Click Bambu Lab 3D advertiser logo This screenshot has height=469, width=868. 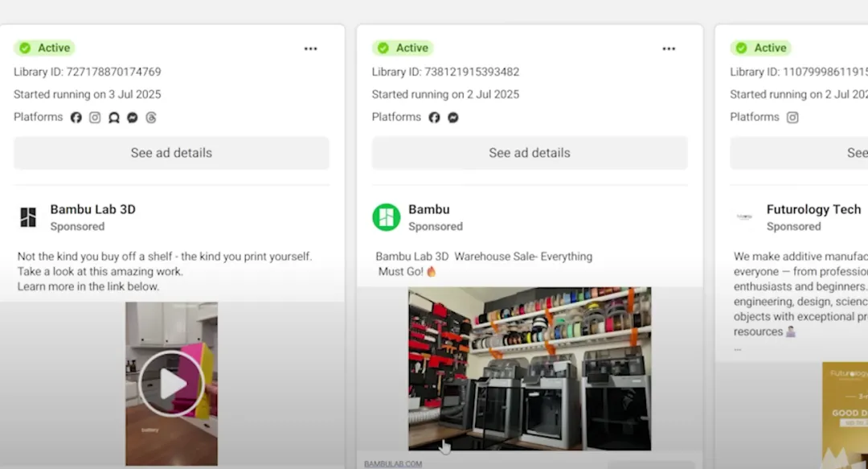(28, 216)
